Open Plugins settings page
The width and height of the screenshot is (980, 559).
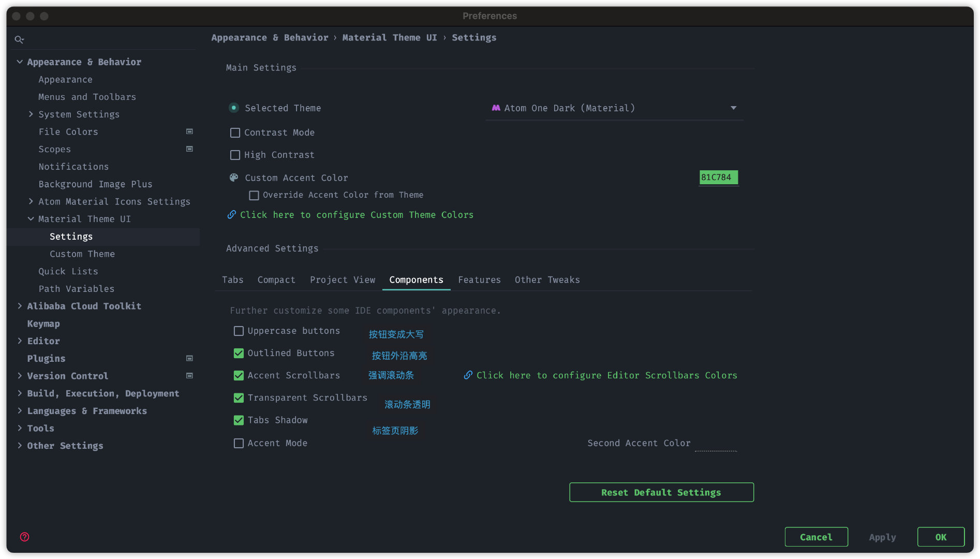click(46, 358)
